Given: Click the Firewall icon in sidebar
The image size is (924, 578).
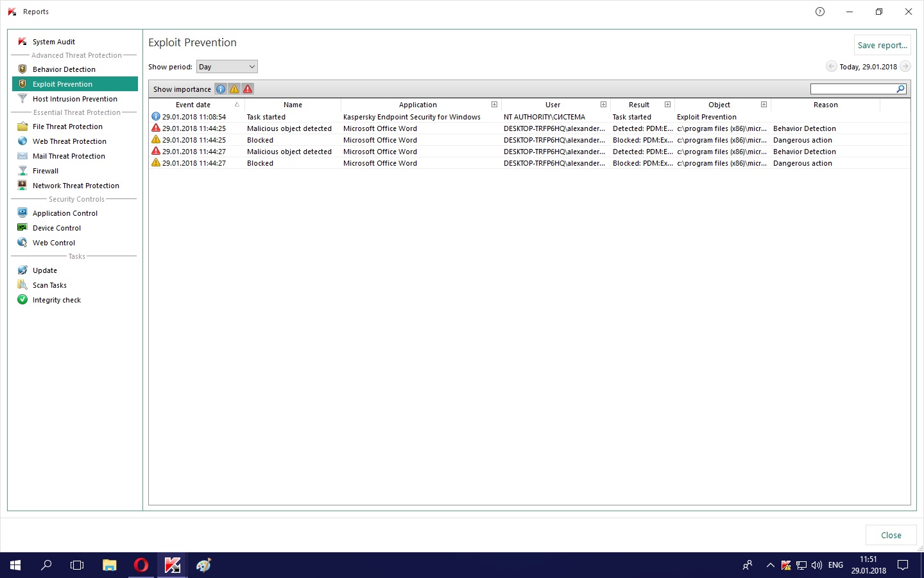Looking at the screenshot, I should [x=22, y=171].
